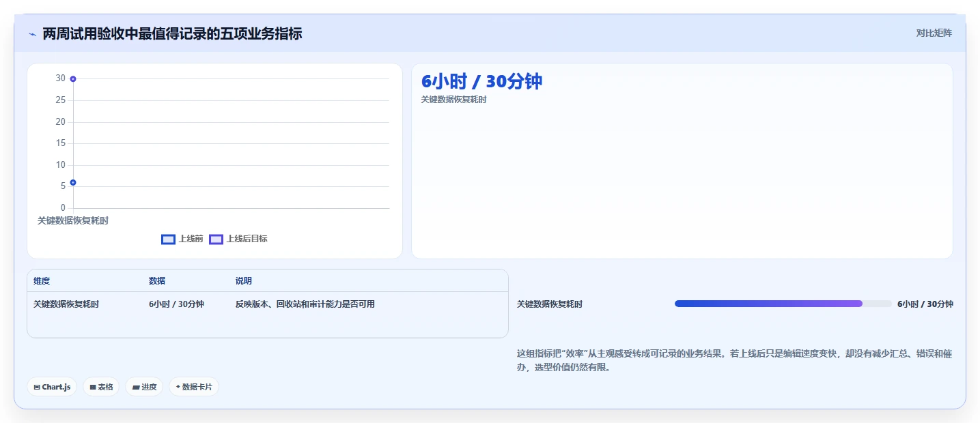
Task: Click the 维度 column header
Action: coord(42,281)
